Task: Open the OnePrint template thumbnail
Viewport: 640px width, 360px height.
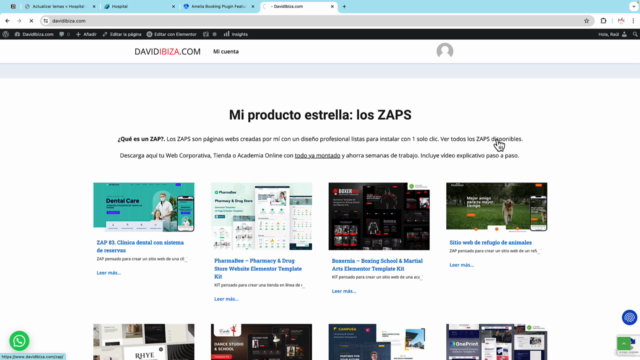Action: (496, 342)
